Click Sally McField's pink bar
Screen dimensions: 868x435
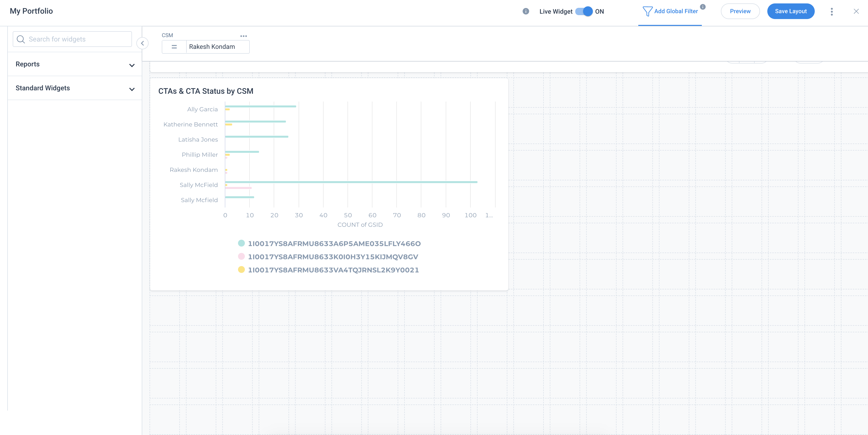coord(238,188)
